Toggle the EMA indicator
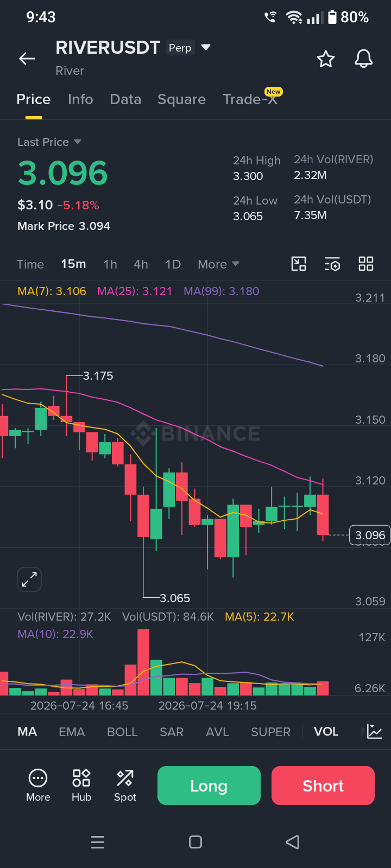Image resolution: width=391 pixels, height=868 pixels. (x=72, y=732)
